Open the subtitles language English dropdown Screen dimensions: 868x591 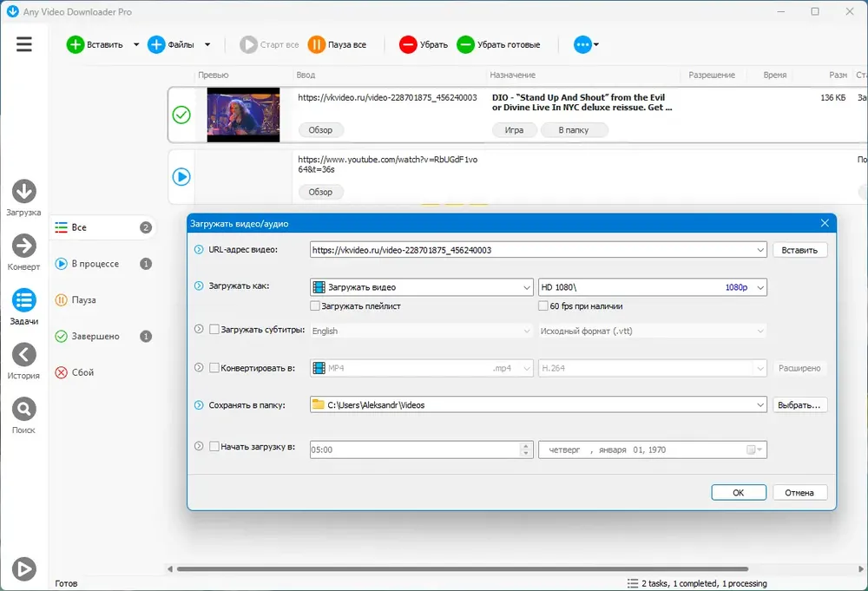tap(421, 331)
